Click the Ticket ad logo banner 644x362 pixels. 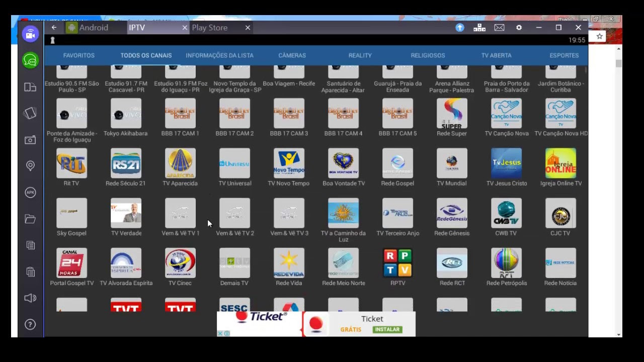coord(260,323)
